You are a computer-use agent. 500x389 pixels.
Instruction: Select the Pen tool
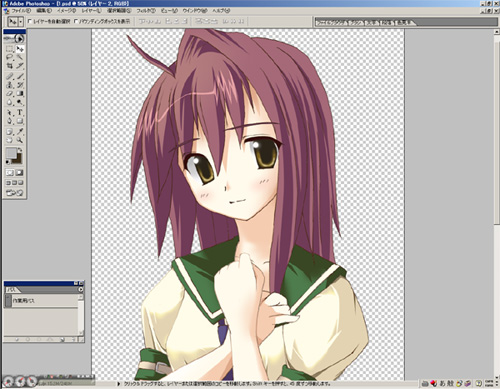pyautogui.click(x=10, y=121)
